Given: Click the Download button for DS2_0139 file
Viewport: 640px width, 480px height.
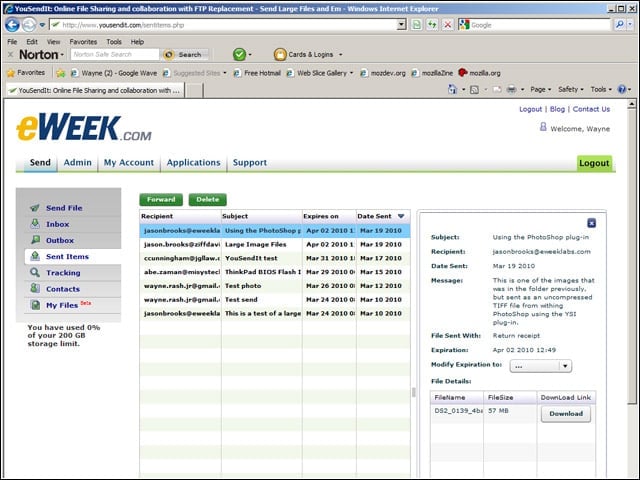Looking at the screenshot, I should point(566,414).
